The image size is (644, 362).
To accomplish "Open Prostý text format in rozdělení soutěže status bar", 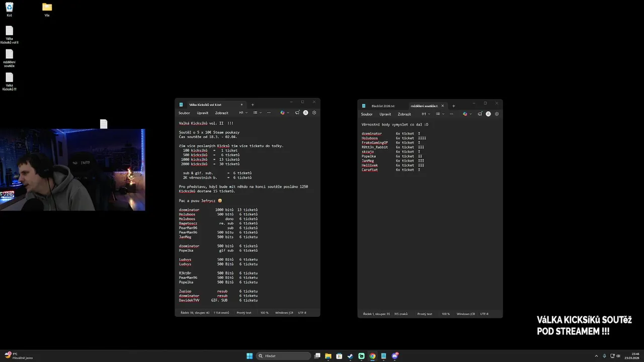I will pos(425,314).
